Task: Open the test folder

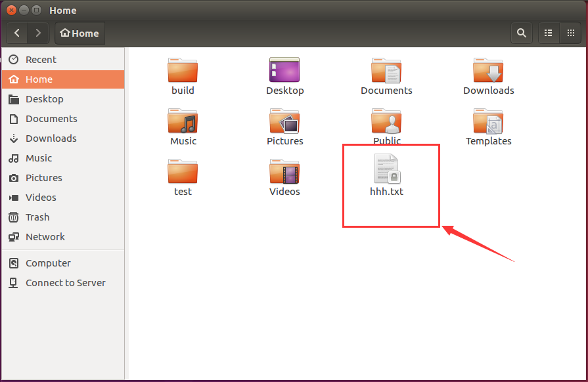Action: (x=183, y=172)
